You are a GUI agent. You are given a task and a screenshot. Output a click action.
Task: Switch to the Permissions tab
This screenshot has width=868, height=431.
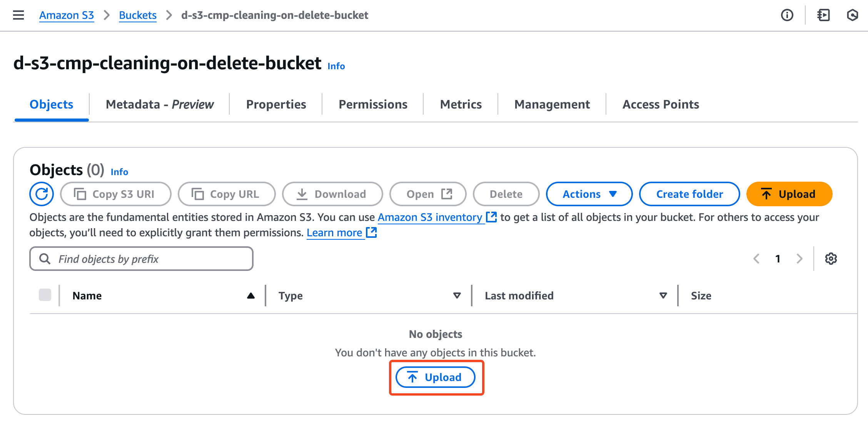[373, 104]
